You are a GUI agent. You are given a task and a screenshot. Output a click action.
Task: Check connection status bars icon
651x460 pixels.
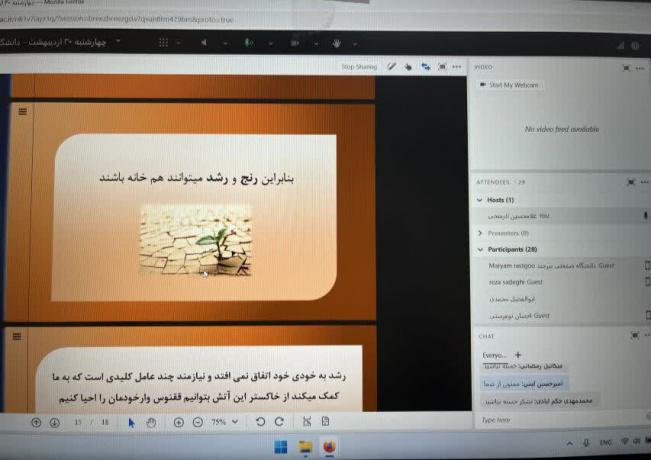(x=621, y=46)
